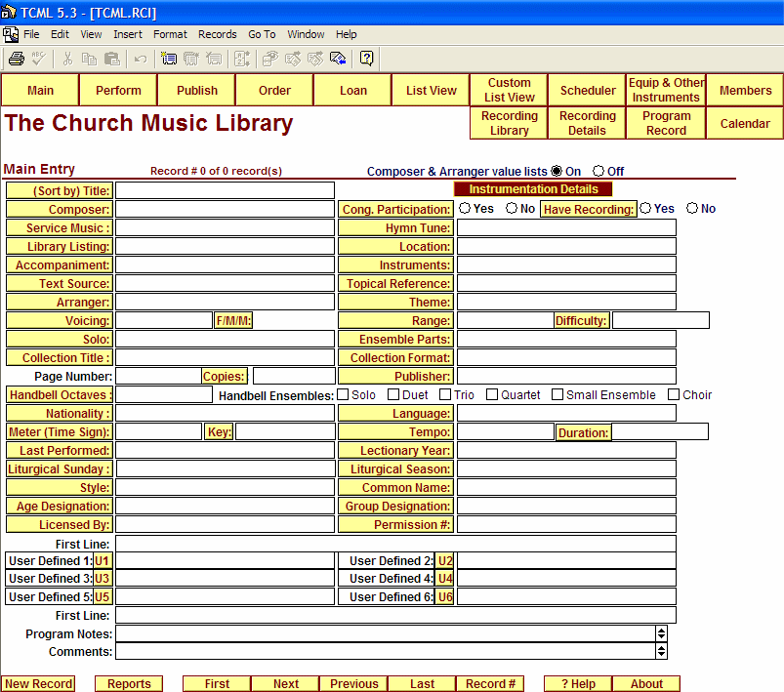Open the View menu

(x=91, y=34)
